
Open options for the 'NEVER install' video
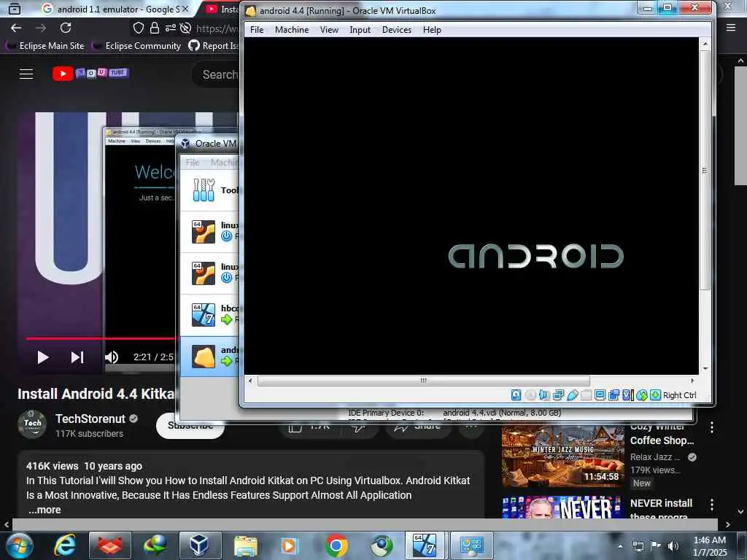[x=712, y=505]
